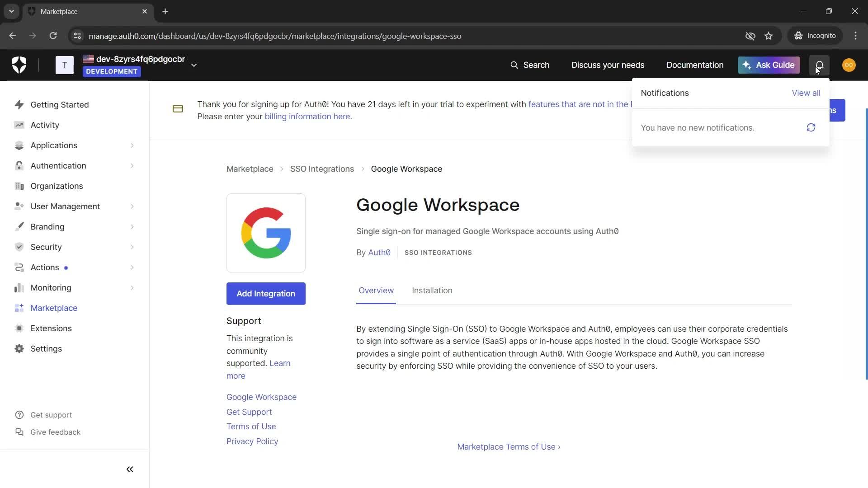Image resolution: width=868 pixels, height=488 pixels.
Task: Click the Security shield icon
Action: click(19, 247)
